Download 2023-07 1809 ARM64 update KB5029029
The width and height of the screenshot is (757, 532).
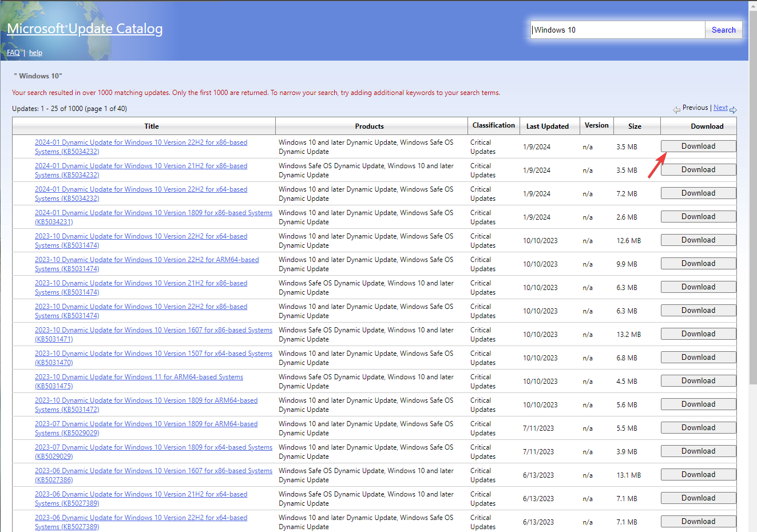(698, 428)
